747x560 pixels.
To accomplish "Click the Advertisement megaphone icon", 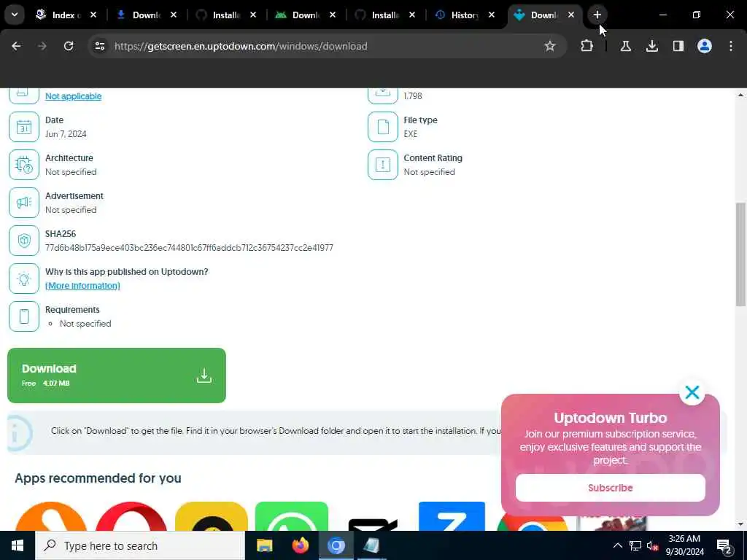I will click(24, 203).
